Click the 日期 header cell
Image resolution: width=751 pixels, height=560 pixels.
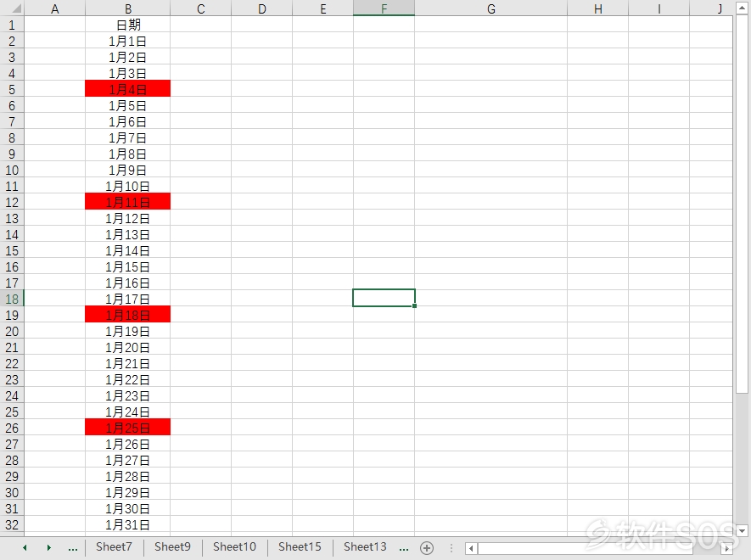point(128,25)
